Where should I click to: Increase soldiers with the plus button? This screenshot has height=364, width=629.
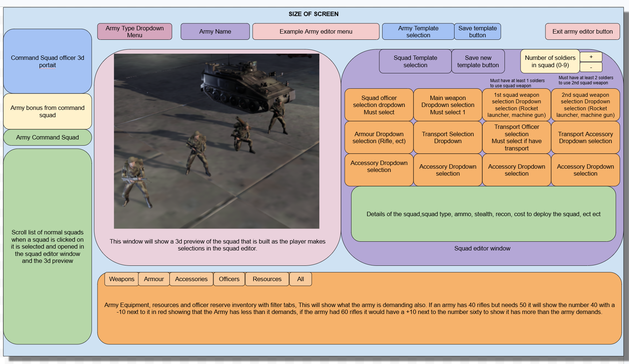click(591, 57)
